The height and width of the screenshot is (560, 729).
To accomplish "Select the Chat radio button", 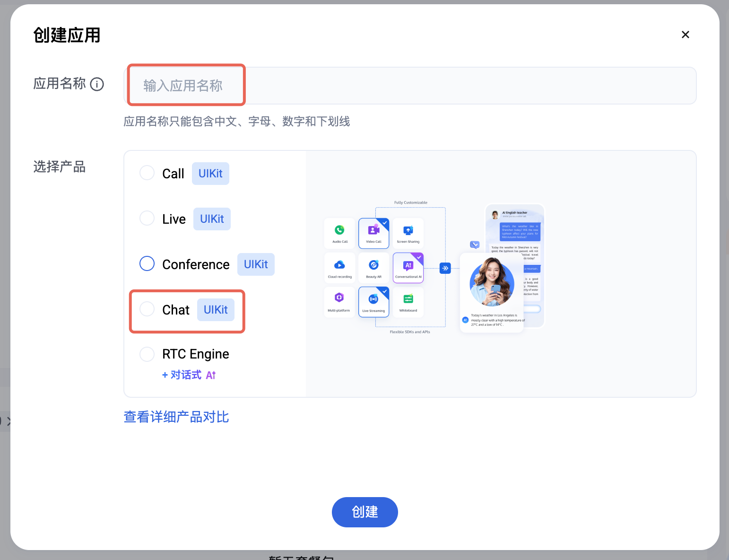I will coord(147,309).
